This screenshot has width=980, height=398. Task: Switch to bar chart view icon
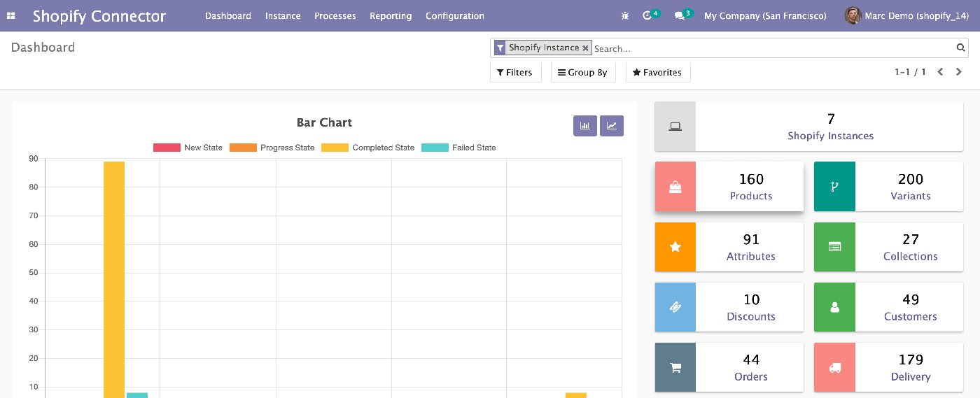pyautogui.click(x=585, y=126)
